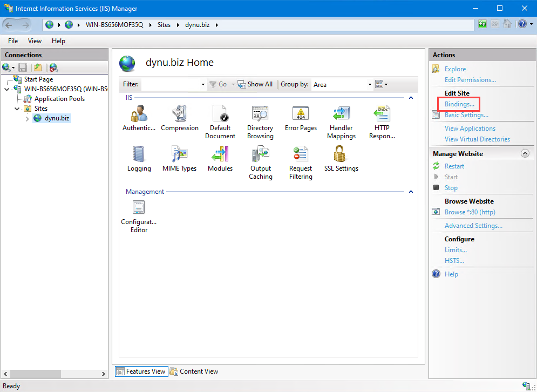Image resolution: width=537 pixels, height=392 pixels.
Task: Switch to Features View tab
Action: pos(141,371)
